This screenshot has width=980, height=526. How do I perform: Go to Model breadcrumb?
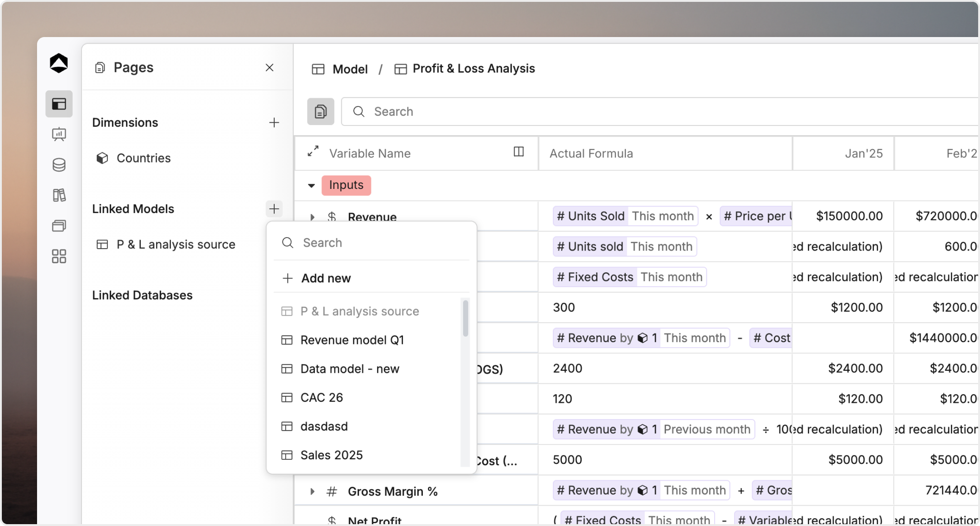350,69
